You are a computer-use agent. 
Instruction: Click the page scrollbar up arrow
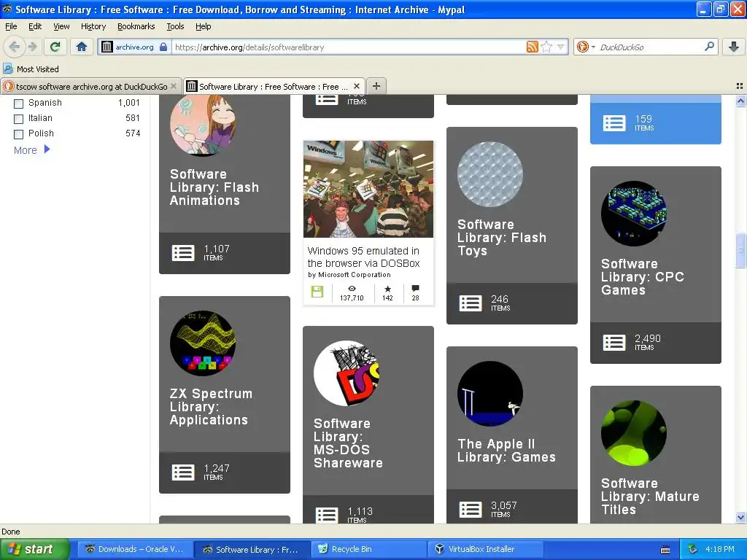(740, 101)
